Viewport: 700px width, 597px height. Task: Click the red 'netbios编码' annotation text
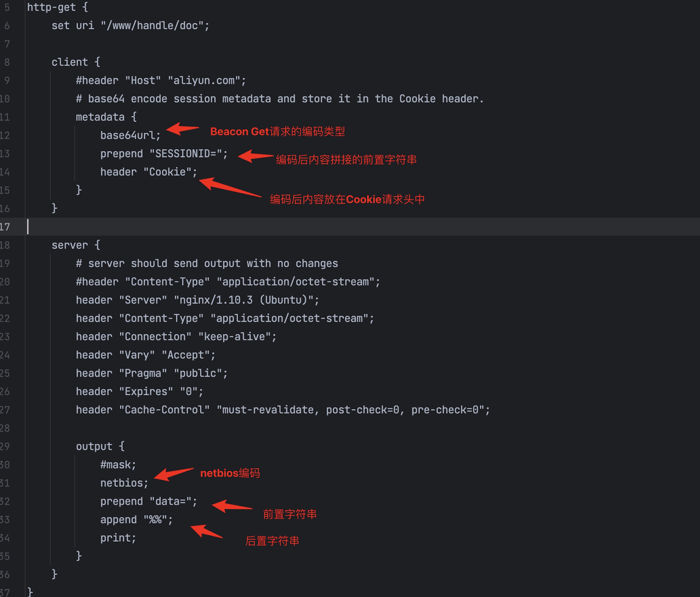click(230, 473)
